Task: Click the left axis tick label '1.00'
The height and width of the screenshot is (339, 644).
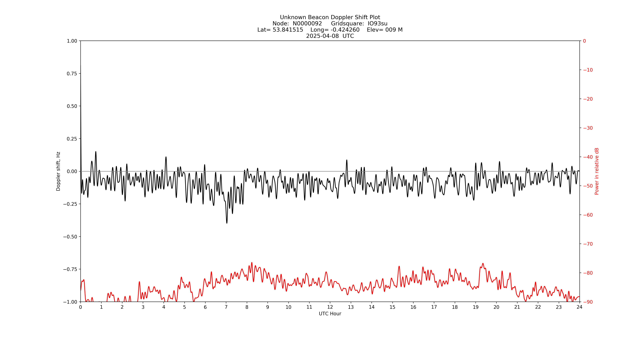Action: tap(72, 41)
